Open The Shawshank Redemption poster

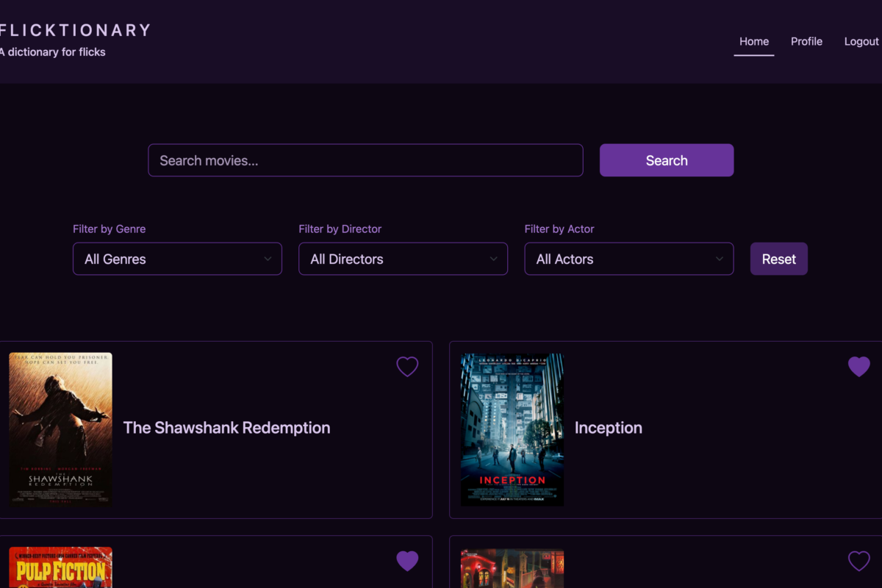pyautogui.click(x=60, y=429)
